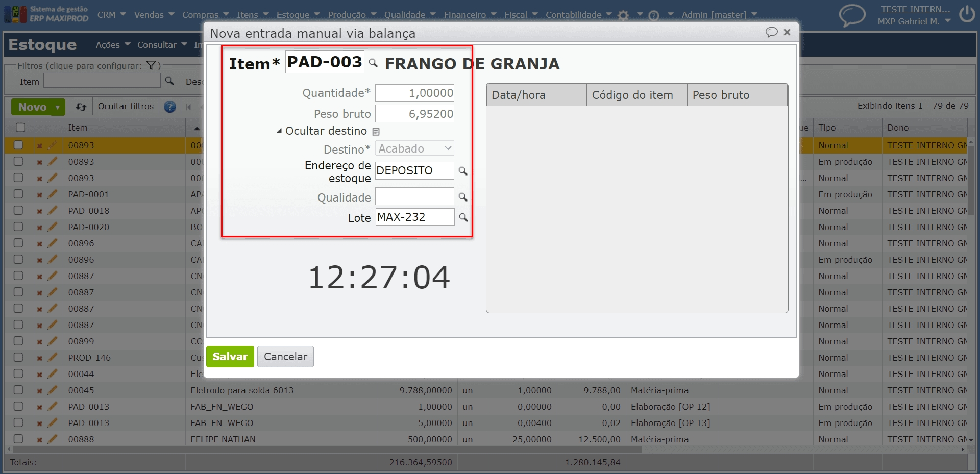Click the Ocultar filtros button

pyautogui.click(x=126, y=106)
